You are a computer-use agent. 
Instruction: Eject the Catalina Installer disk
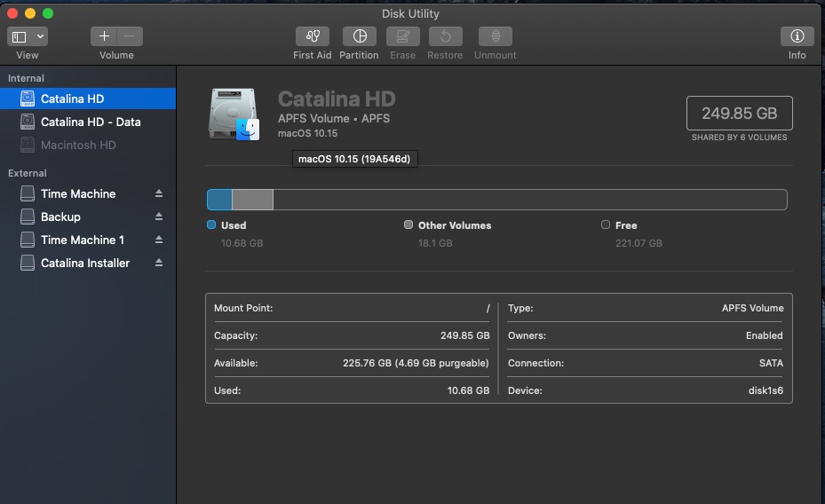click(x=159, y=263)
